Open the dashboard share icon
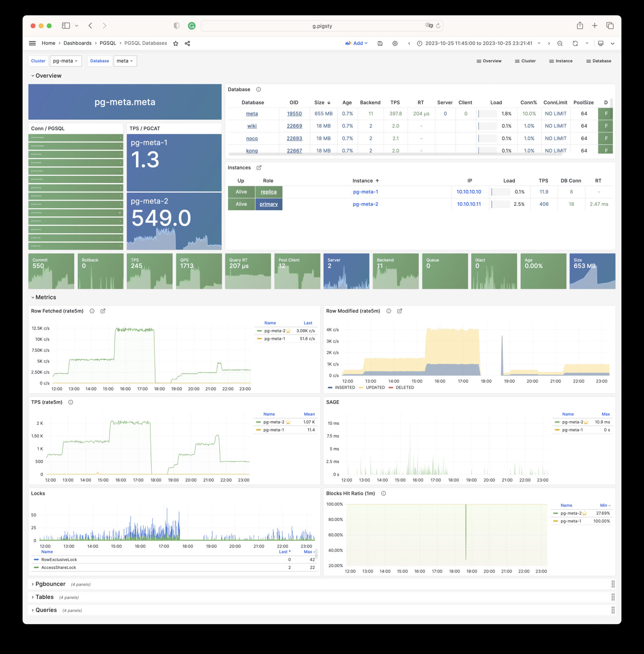 pyautogui.click(x=187, y=43)
